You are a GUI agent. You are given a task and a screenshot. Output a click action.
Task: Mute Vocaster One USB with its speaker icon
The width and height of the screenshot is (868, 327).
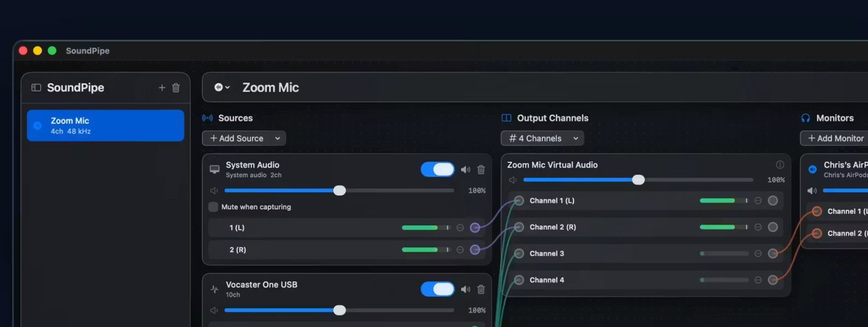465,289
